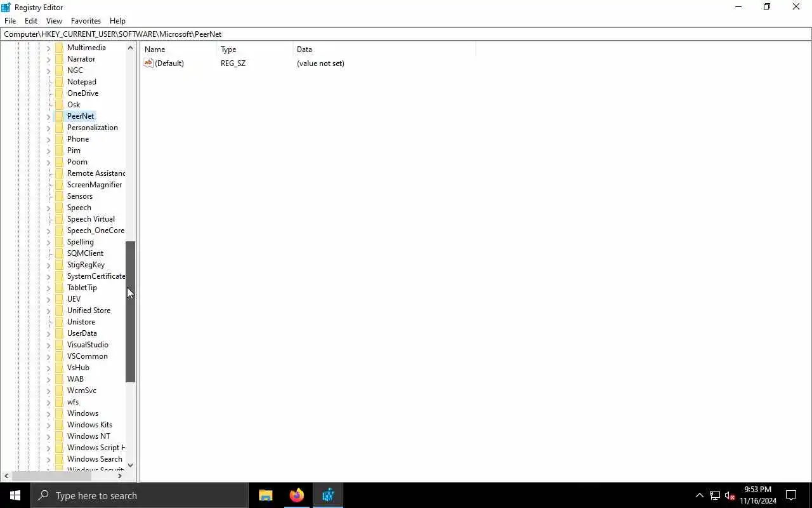Expand the Narrator key
The image size is (812, 508).
tap(48, 60)
